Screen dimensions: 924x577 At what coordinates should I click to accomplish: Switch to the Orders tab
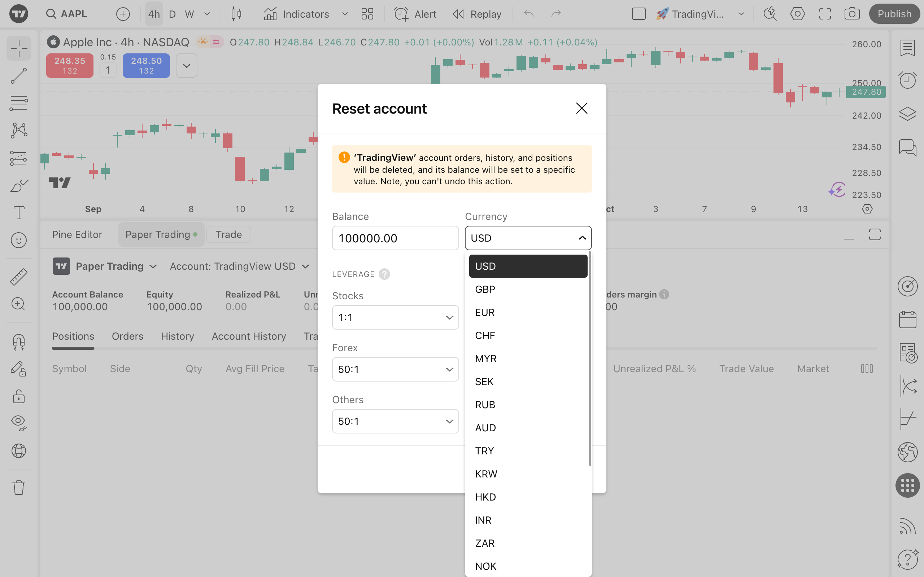[x=127, y=336]
